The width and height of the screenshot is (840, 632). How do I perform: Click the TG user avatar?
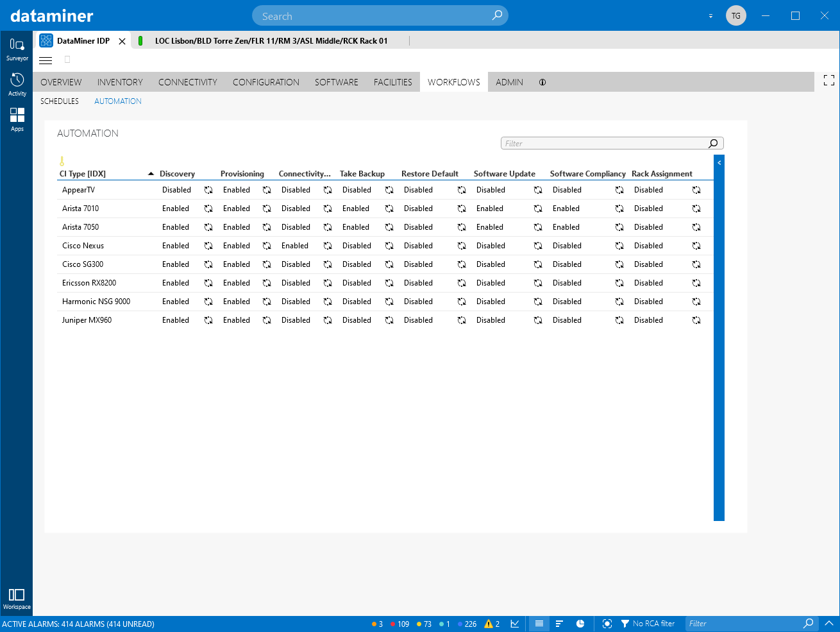pyautogui.click(x=736, y=15)
